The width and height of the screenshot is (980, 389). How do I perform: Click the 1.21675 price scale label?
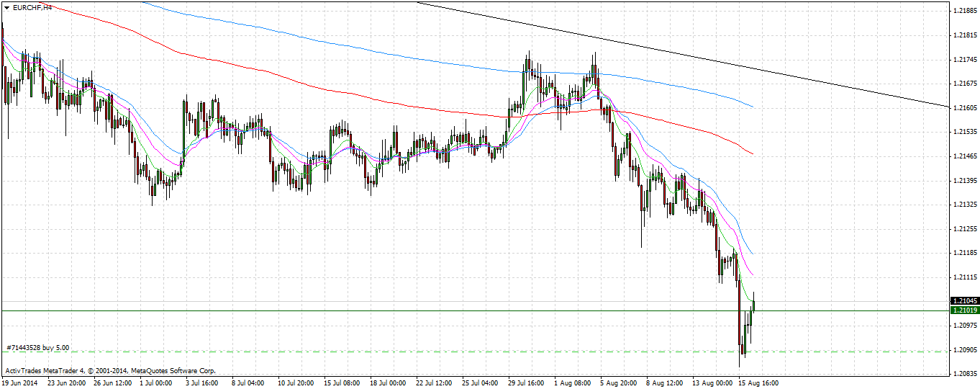pyautogui.click(x=964, y=84)
